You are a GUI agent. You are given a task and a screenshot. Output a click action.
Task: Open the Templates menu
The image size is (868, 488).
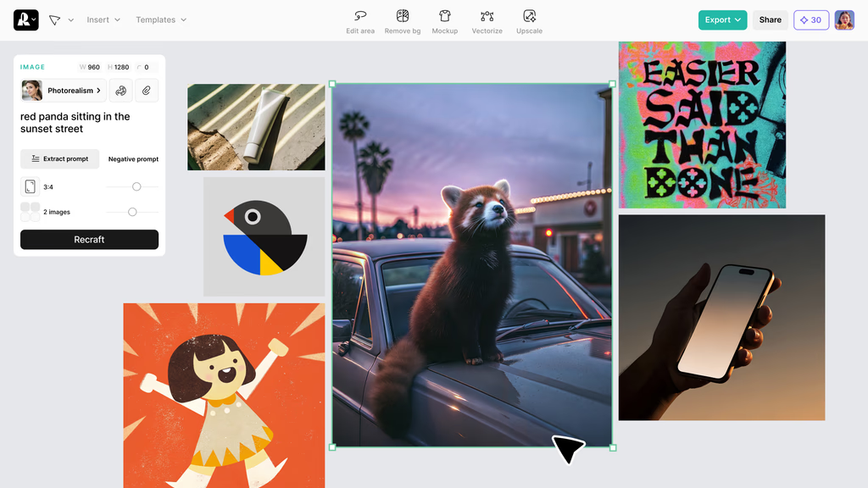(x=161, y=20)
